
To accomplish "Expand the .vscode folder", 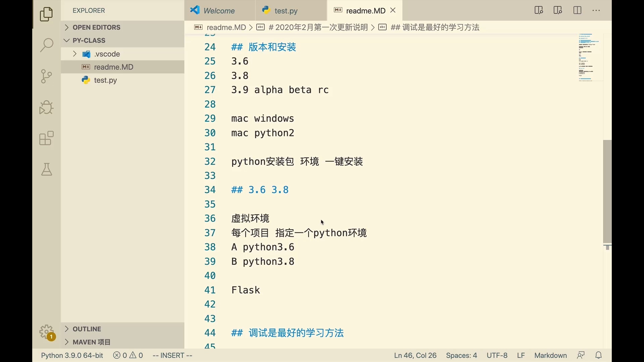I will (x=107, y=54).
